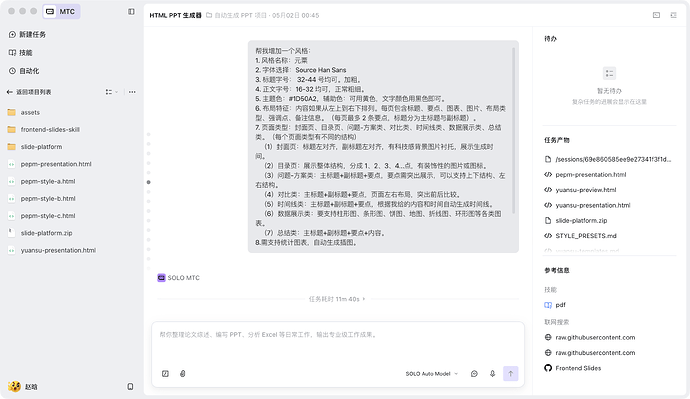Click the html icon beside pepm-style-a.html
The height and width of the screenshot is (399, 690).
pyautogui.click(x=11, y=181)
